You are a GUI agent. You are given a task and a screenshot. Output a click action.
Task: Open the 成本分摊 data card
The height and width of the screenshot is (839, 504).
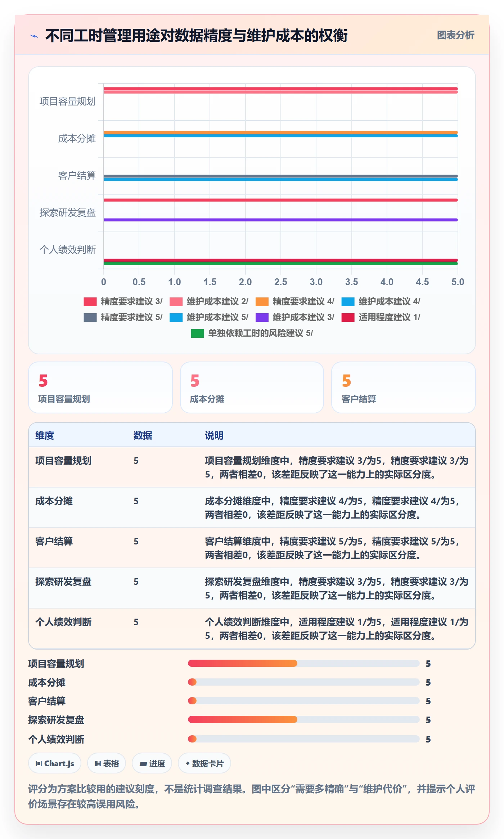pos(252,387)
